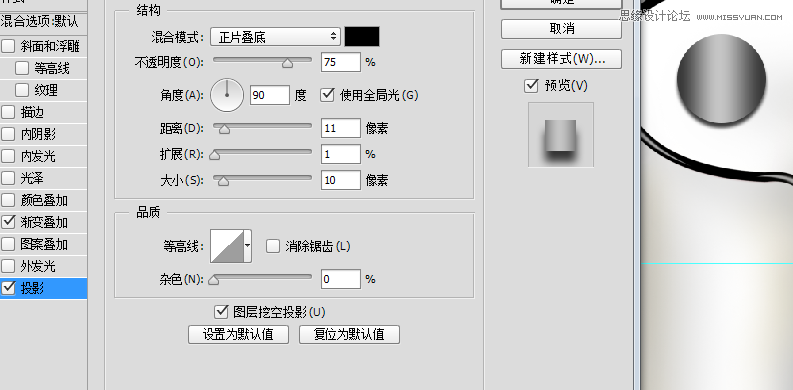Enable the 光泽 effect checkbox
The height and width of the screenshot is (390, 793).
click(8, 178)
